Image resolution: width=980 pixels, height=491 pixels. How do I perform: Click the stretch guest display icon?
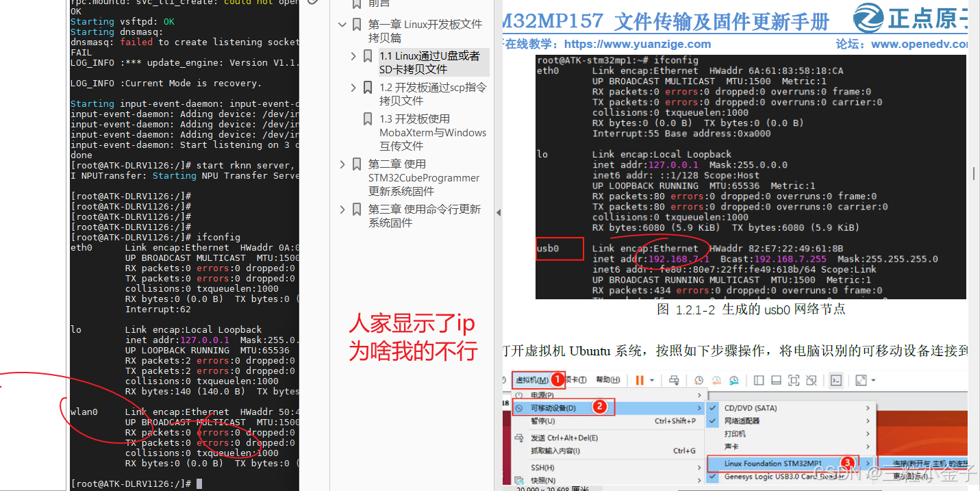click(861, 380)
